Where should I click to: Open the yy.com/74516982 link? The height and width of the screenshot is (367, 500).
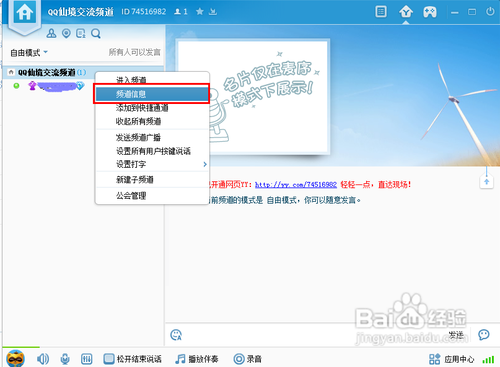[x=296, y=184]
